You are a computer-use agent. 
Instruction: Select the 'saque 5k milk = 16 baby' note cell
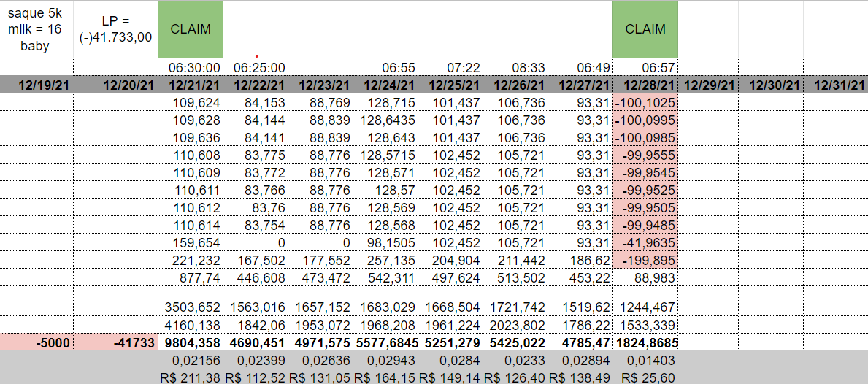click(37, 28)
